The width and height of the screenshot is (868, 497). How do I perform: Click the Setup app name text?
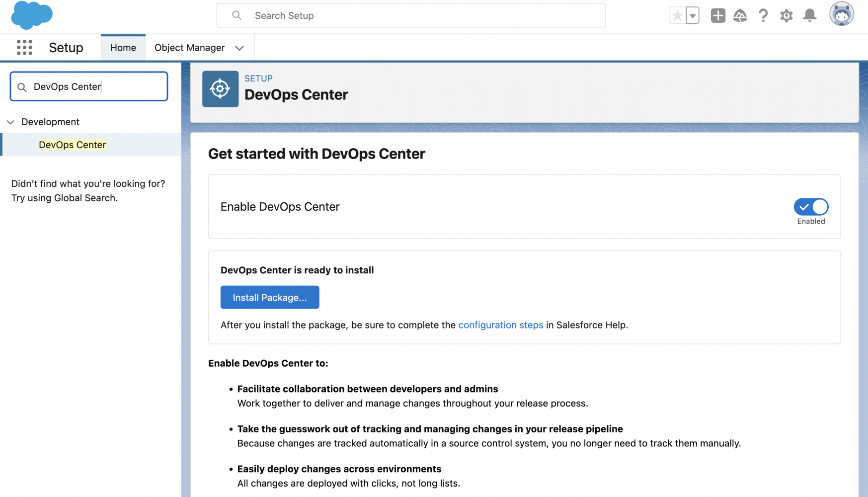click(x=66, y=48)
